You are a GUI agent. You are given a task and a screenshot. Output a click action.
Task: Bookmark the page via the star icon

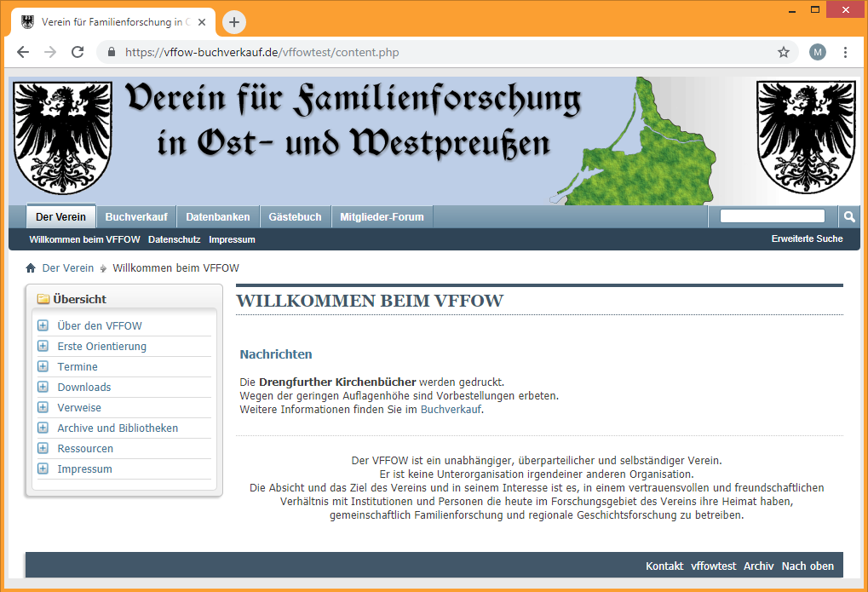(x=783, y=52)
